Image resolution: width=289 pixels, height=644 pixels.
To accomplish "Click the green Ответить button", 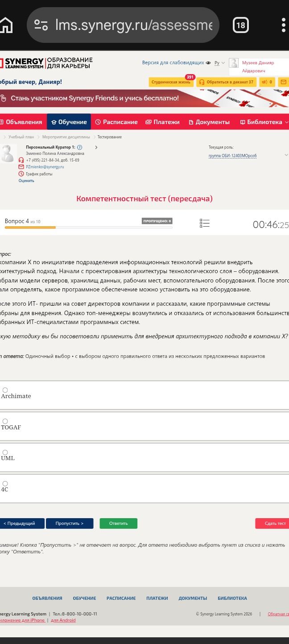I will 118,524.
